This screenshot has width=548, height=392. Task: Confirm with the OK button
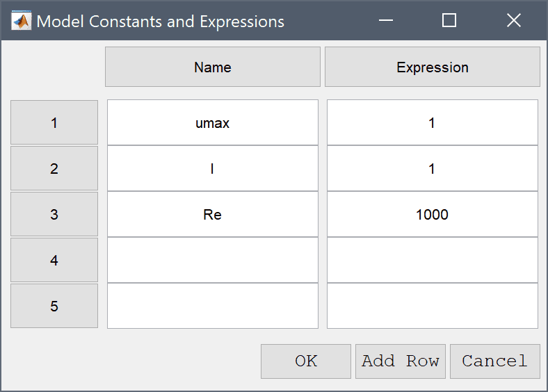click(x=306, y=361)
